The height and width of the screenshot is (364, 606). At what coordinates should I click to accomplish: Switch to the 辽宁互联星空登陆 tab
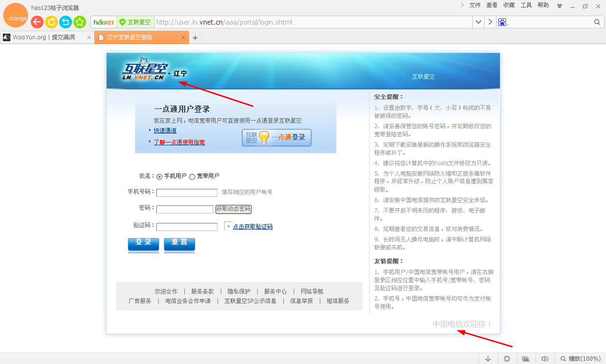(x=141, y=37)
